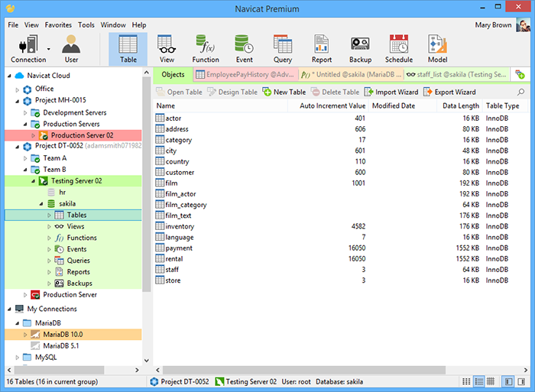Select the Tables node in tree

[x=73, y=215]
